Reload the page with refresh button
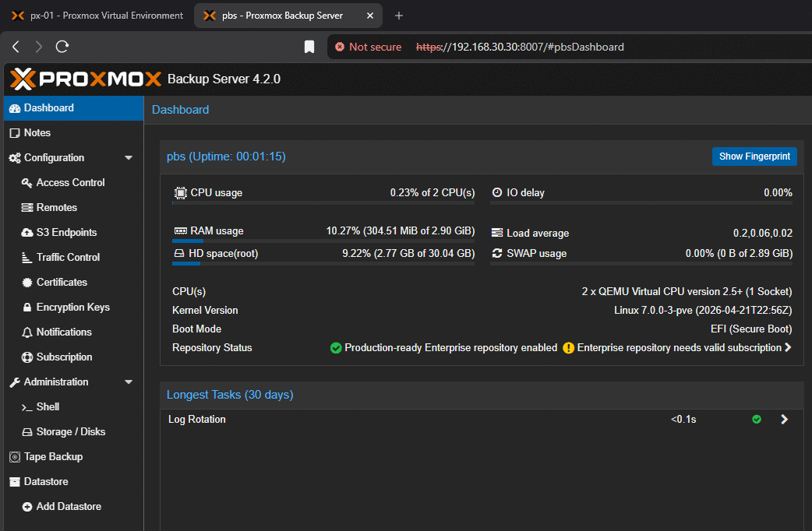This screenshot has width=812, height=531. (62, 47)
